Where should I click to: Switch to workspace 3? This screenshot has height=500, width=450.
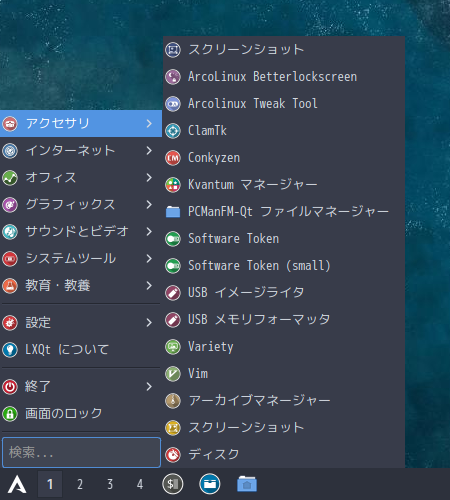[x=110, y=484]
